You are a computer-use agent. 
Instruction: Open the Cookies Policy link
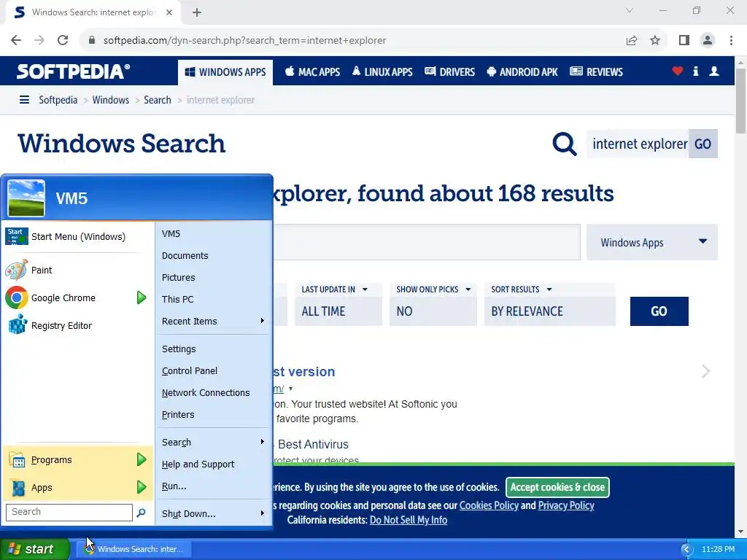point(489,505)
